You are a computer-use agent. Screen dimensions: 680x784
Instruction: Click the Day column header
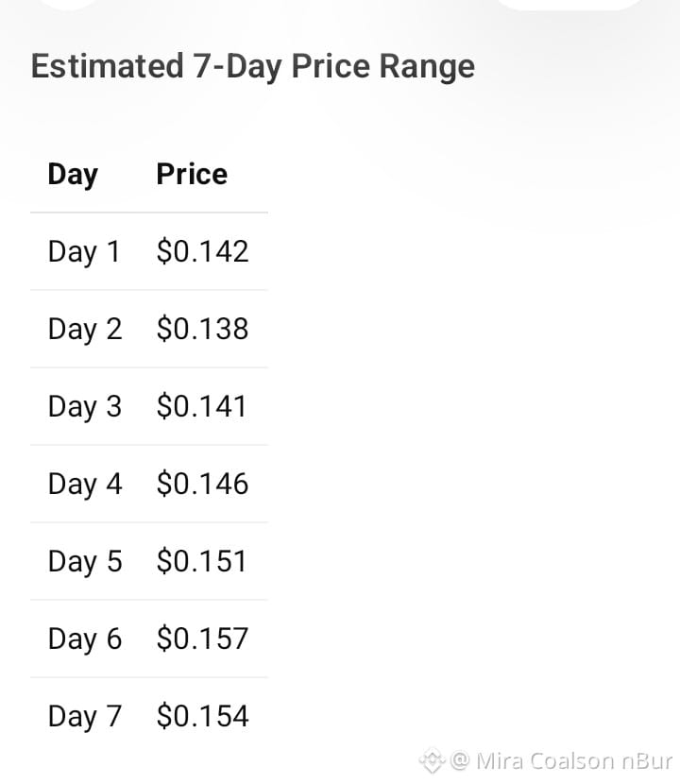(x=73, y=175)
